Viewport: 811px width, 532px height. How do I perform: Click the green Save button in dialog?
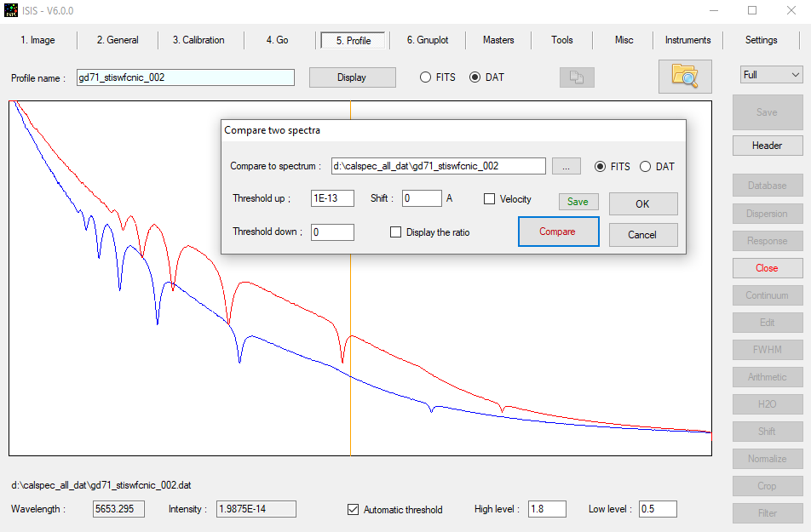[x=578, y=202]
